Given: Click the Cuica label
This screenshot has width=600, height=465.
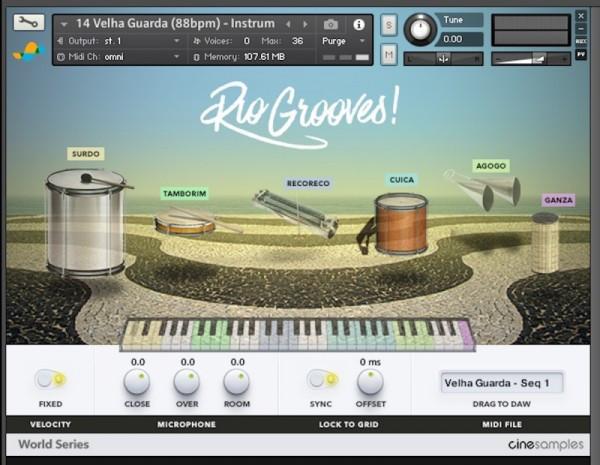Looking at the screenshot, I should tap(402, 180).
